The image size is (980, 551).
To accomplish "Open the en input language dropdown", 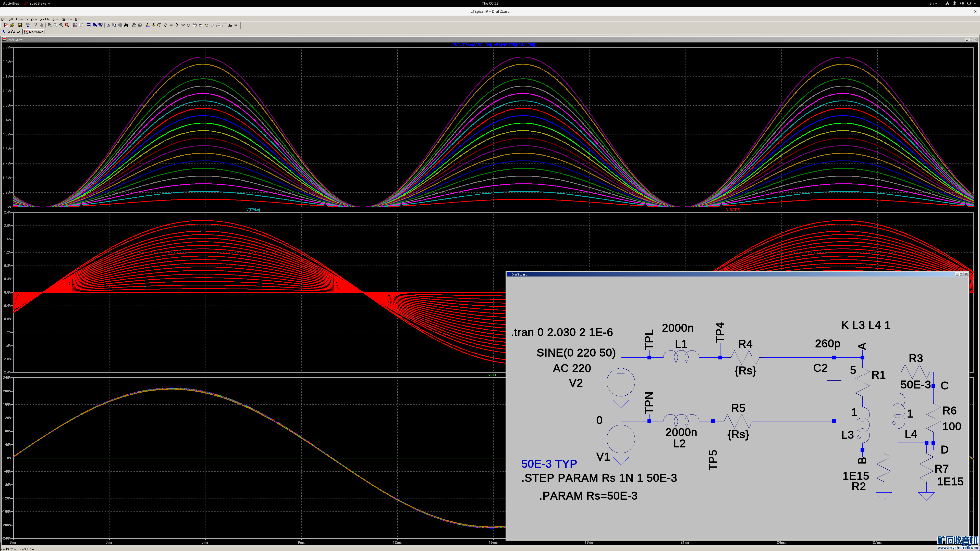I will tap(933, 3).
